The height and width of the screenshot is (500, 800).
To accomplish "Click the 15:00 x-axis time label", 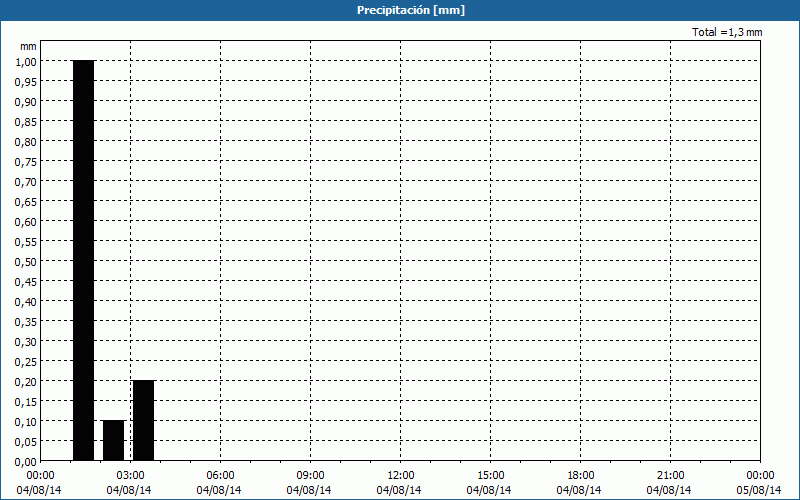I will coord(490,476).
